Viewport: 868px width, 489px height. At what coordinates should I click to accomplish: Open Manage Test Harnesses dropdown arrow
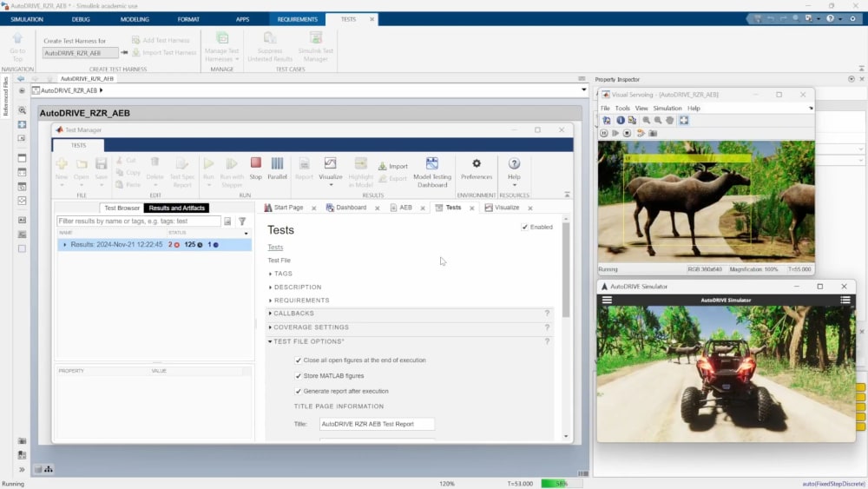click(x=237, y=59)
